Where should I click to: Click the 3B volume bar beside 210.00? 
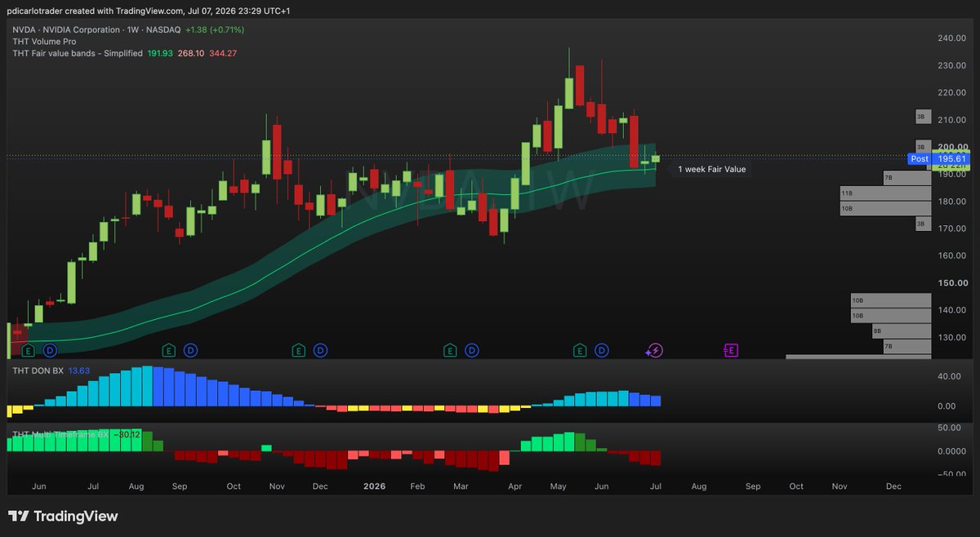(922, 118)
